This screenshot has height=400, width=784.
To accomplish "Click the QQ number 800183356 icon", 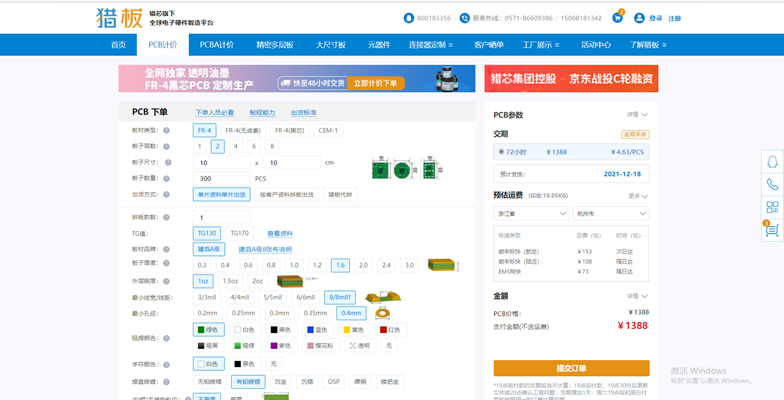I will click(408, 18).
